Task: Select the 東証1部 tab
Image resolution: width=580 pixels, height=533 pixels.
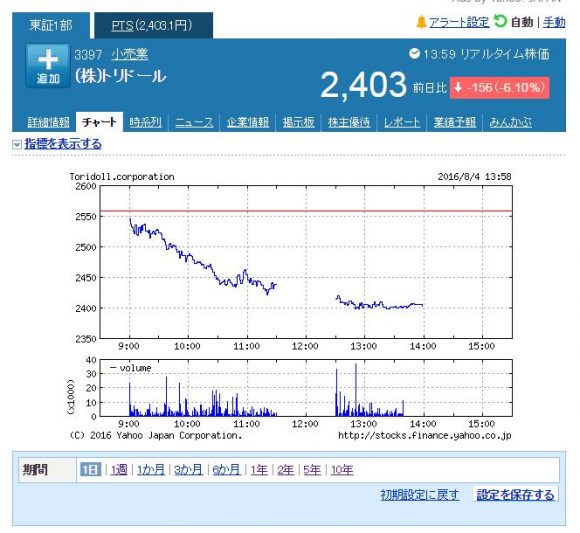Action: 51,25
